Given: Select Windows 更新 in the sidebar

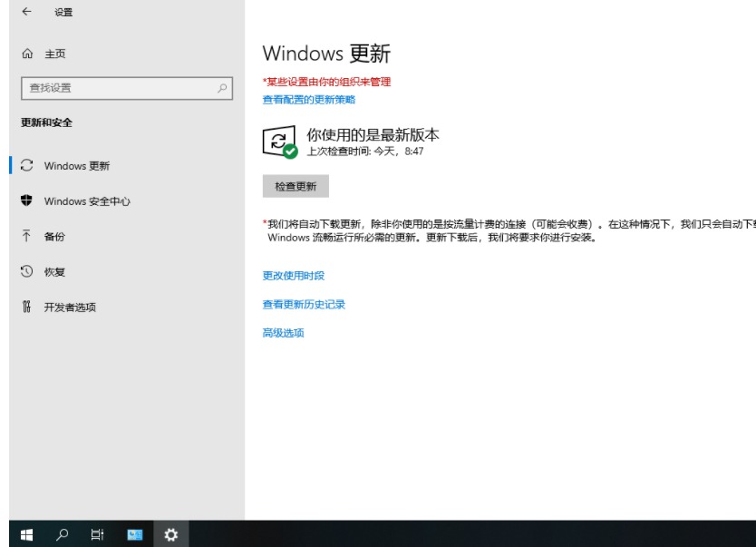Looking at the screenshot, I should click(127, 165).
